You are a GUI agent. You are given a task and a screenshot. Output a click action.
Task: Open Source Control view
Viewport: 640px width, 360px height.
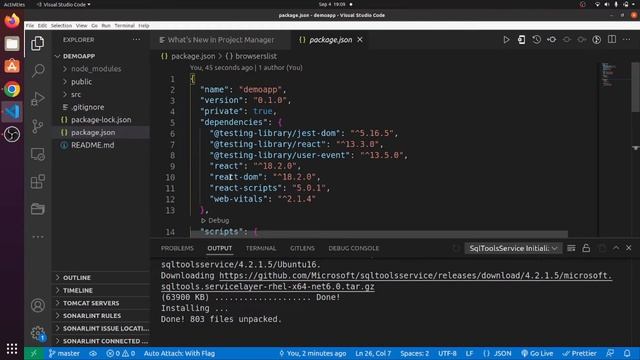[x=38, y=126]
